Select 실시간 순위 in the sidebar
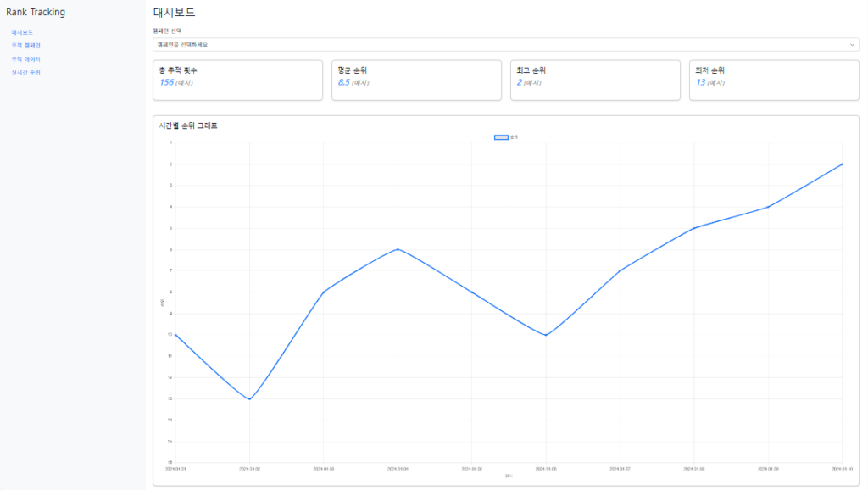The width and height of the screenshot is (868, 490). pyautogui.click(x=25, y=73)
